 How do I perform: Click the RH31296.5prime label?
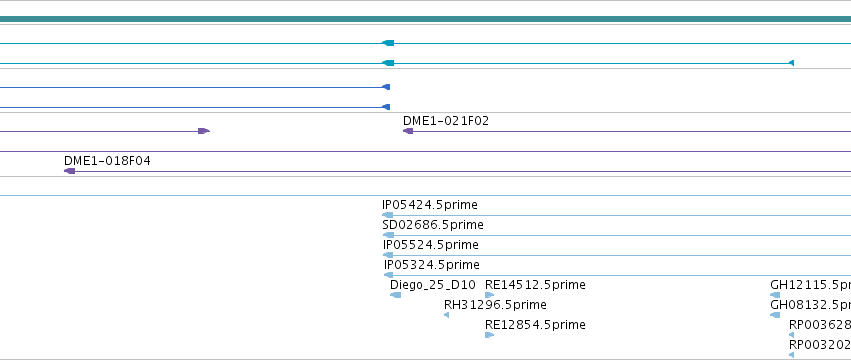495,305
